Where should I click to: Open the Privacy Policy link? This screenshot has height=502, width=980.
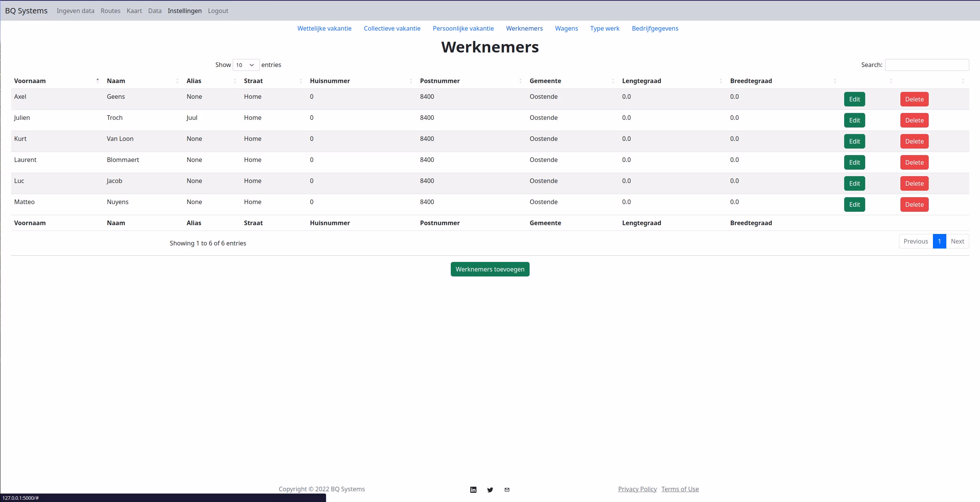coord(637,489)
